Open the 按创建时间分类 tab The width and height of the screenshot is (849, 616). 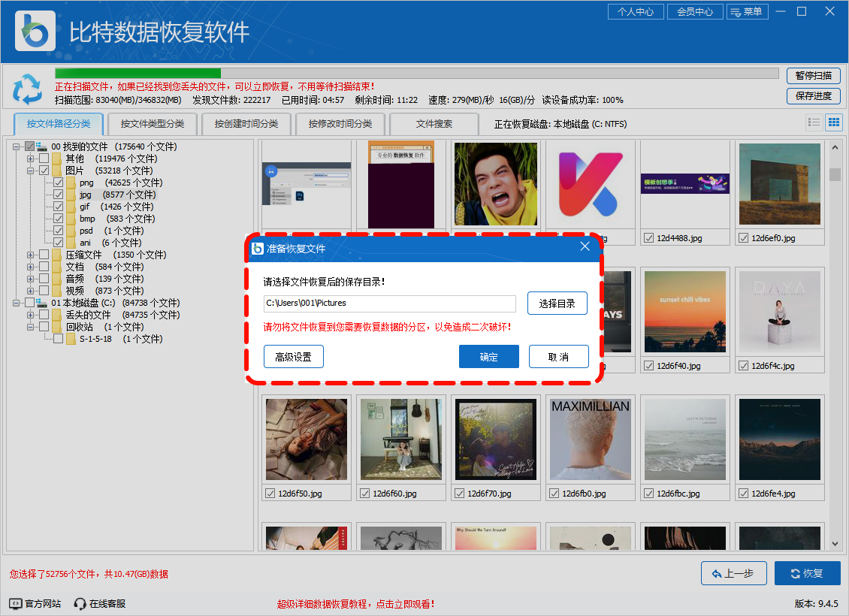(x=246, y=123)
